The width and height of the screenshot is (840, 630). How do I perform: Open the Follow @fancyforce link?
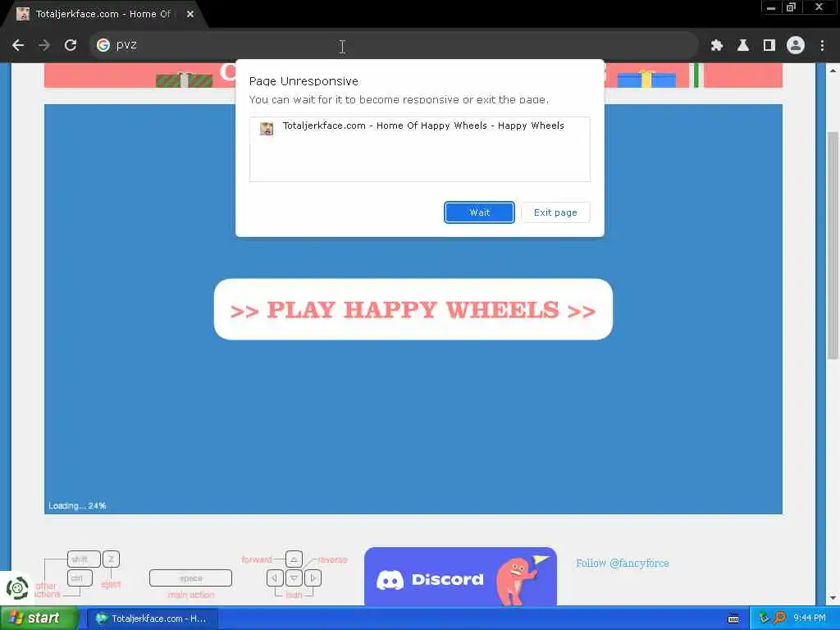(623, 563)
